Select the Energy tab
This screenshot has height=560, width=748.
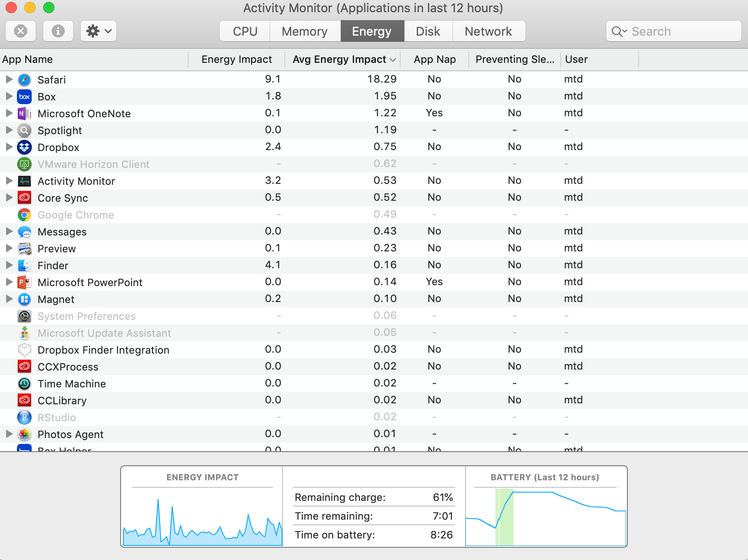(x=372, y=31)
